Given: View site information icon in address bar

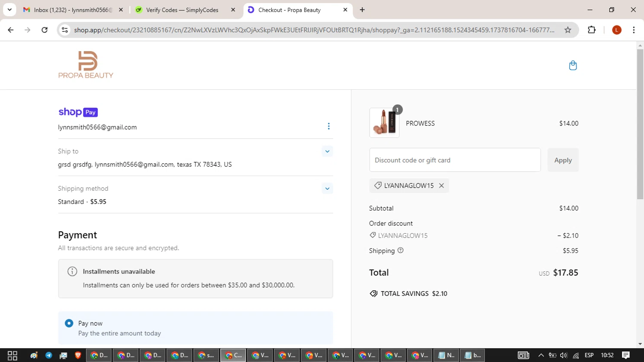Looking at the screenshot, I should [65, 30].
